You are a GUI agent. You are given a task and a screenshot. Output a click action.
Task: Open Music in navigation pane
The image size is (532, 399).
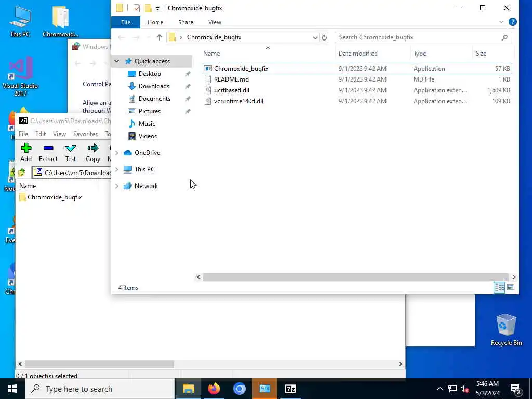147,124
